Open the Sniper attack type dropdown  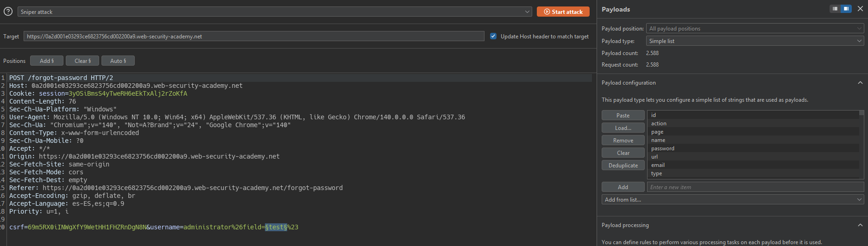tap(275, 12)
